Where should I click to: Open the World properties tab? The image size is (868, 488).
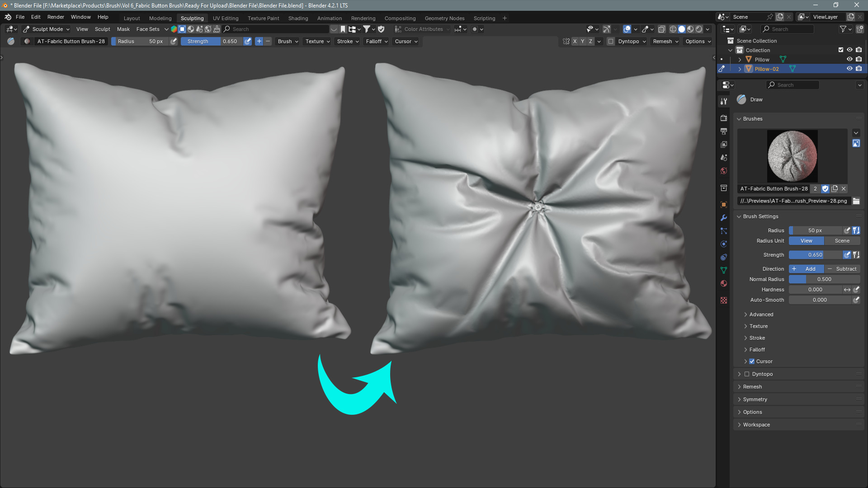coord(724,171)
